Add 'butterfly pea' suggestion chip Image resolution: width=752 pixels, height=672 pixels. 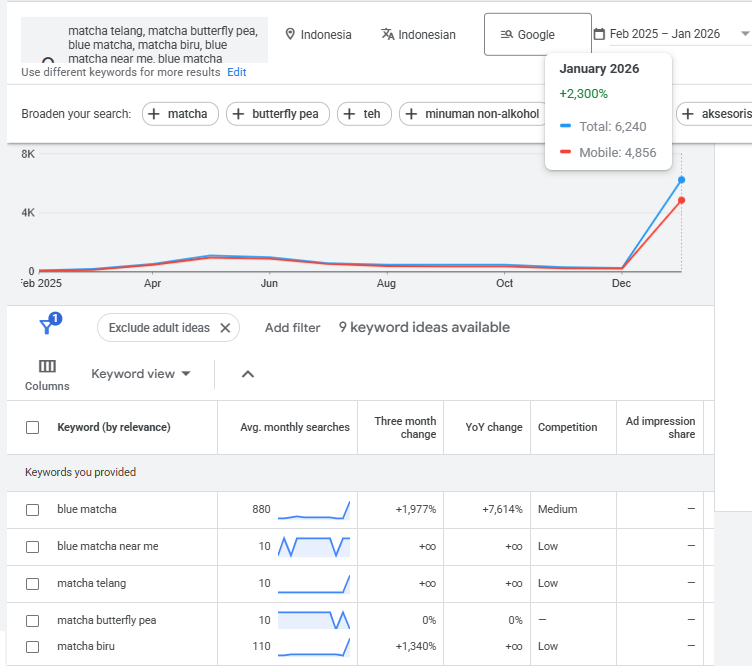tap(277, 114)
